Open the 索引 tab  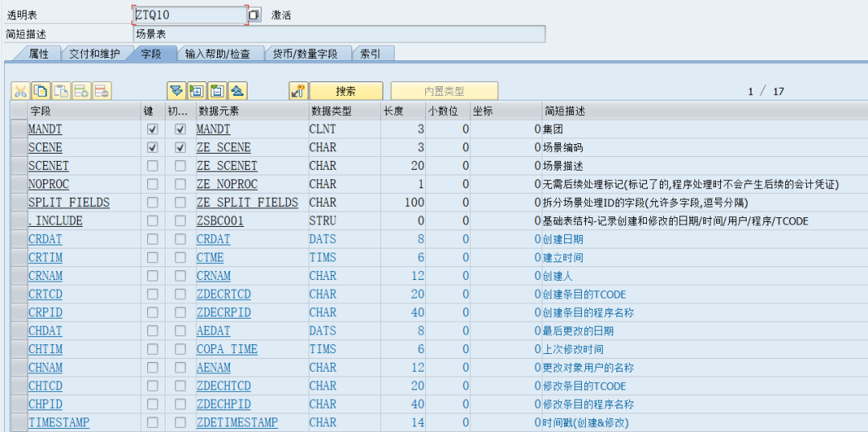[369, 54]
